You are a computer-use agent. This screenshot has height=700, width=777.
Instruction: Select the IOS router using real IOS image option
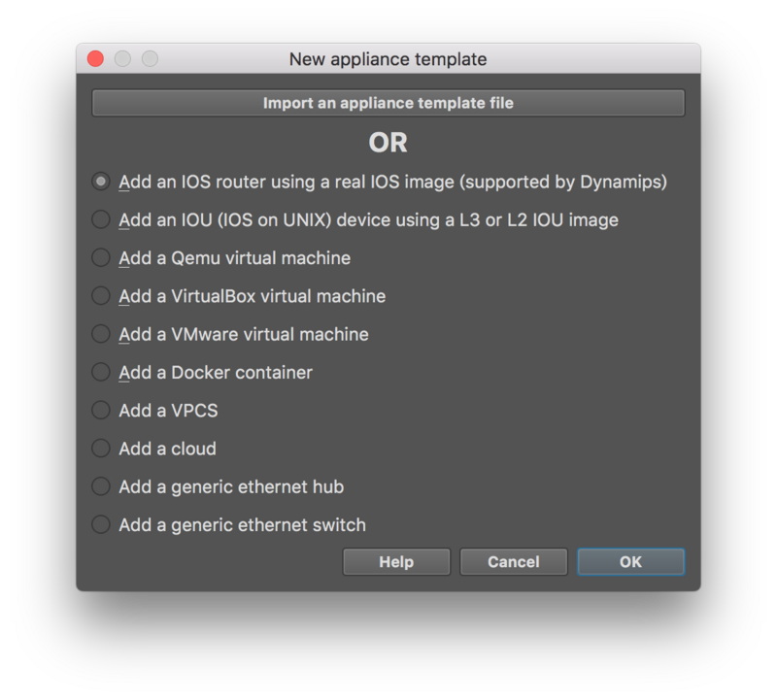pos(99,180)
